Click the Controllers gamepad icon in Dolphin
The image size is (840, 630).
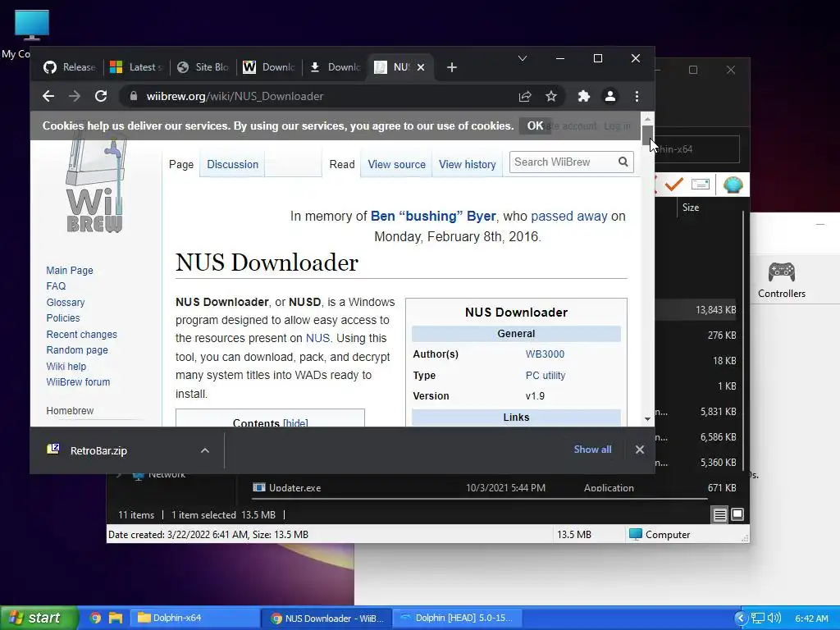pos(782,272)
